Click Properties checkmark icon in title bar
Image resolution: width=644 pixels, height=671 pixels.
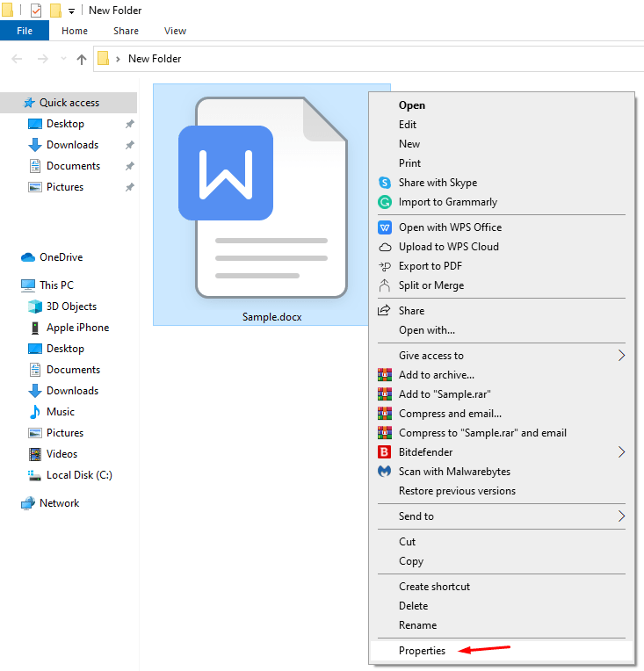point(36,11)
